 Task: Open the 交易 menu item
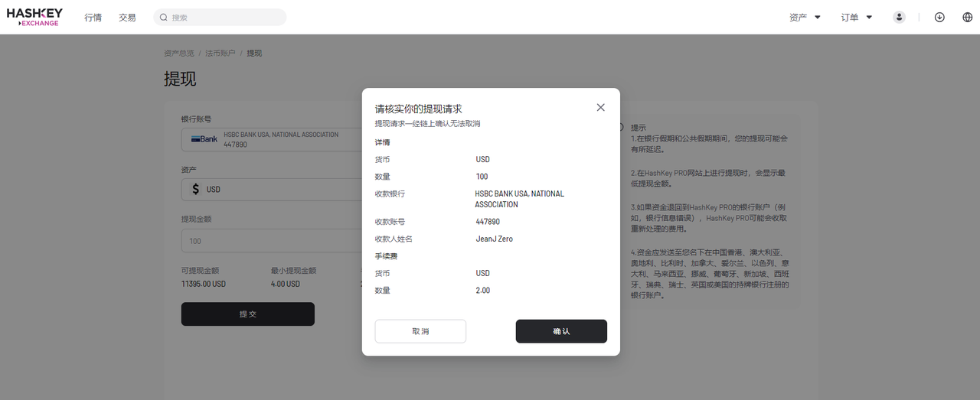coord(127,17)
